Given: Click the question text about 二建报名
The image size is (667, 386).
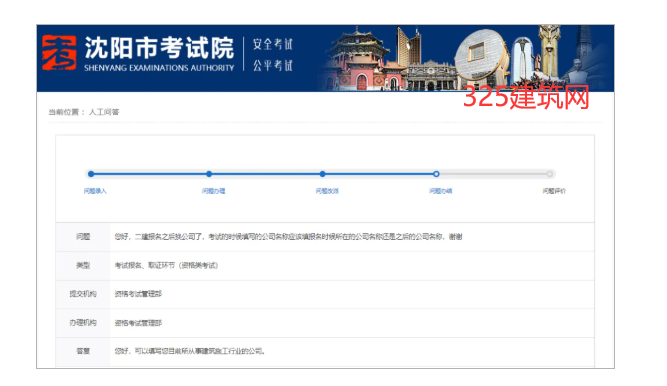Looking at the screenshot, I should pos(288,237).
